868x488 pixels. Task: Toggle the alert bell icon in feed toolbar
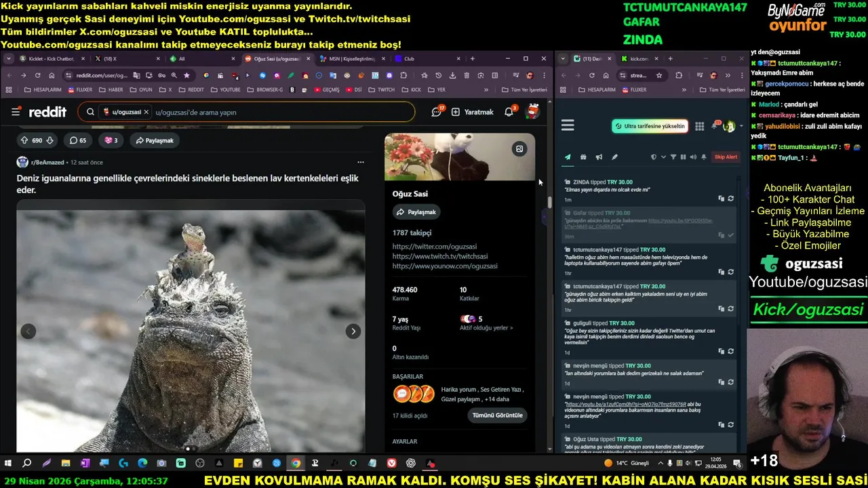point(704,157)
